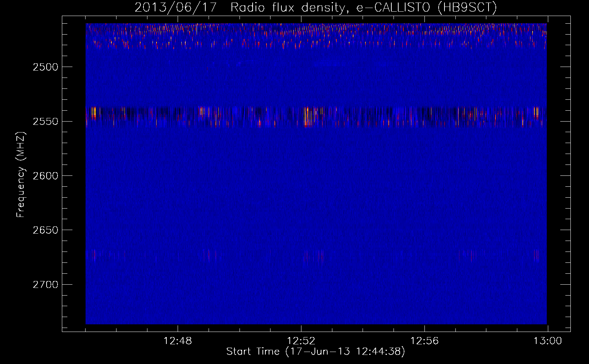Click the 2650 frequency axis label
This screenshot has height=364, width=589.
tap(45, 230)
